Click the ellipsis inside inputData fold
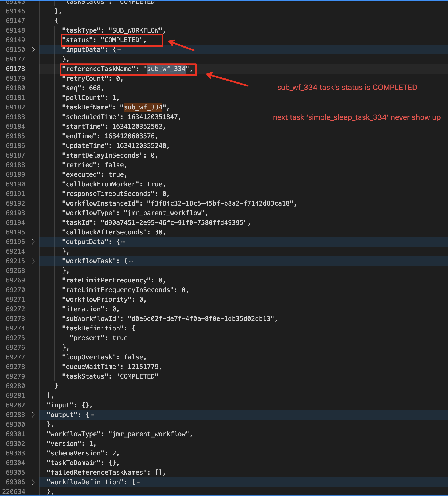The height and width of the screenshot is (496, 448). click(119, 50)
